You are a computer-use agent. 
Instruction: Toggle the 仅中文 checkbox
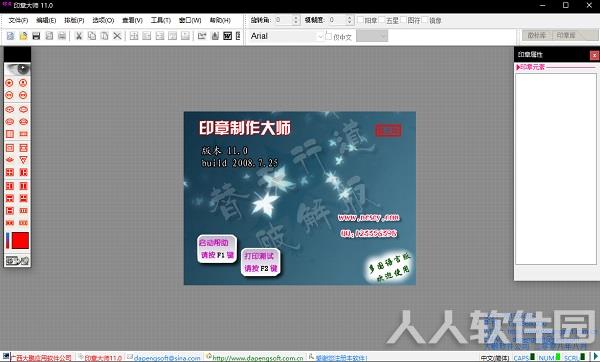pos(328,36)
